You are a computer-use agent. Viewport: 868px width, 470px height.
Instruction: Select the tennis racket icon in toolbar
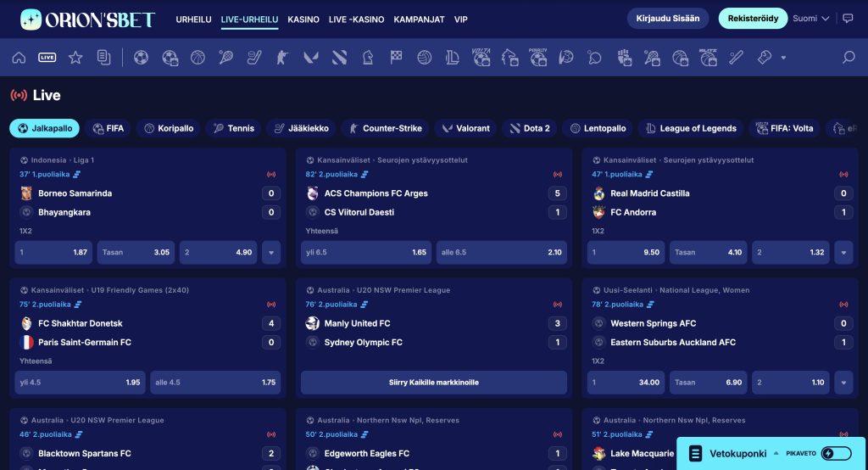225,57
